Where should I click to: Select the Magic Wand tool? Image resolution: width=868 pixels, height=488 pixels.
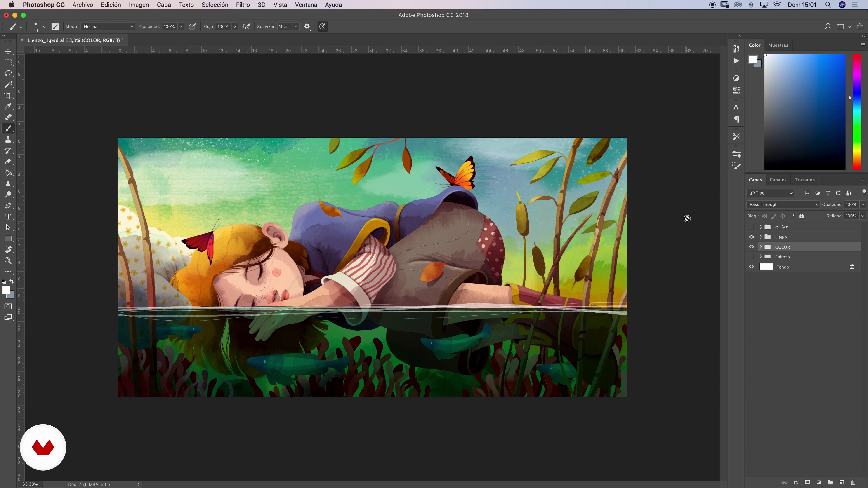pyautogui.click(x=8, y=84)
